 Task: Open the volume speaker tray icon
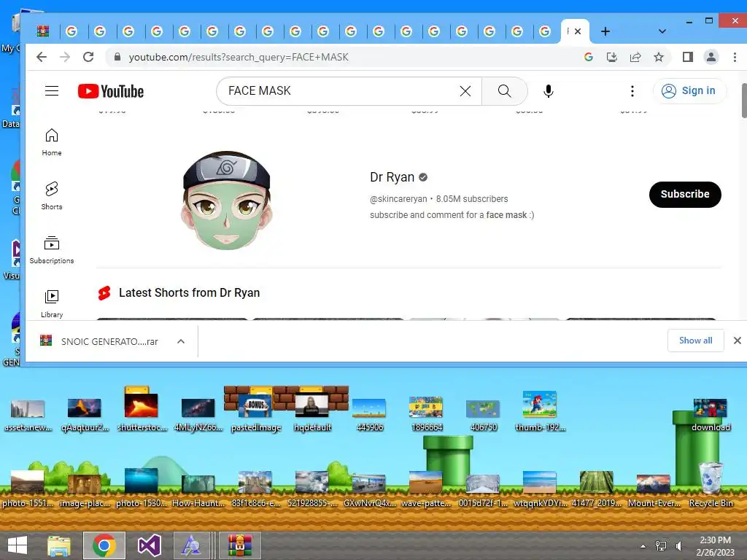click(x=679, y=545)
